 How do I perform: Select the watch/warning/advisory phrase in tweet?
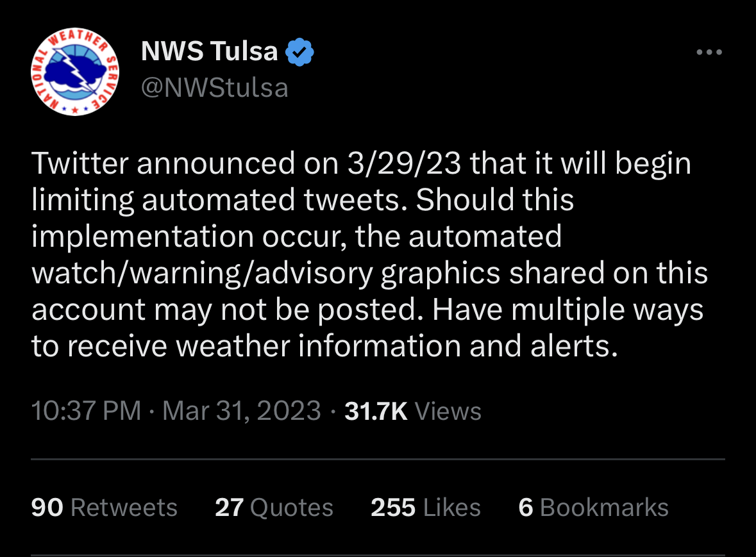[203, 273]
